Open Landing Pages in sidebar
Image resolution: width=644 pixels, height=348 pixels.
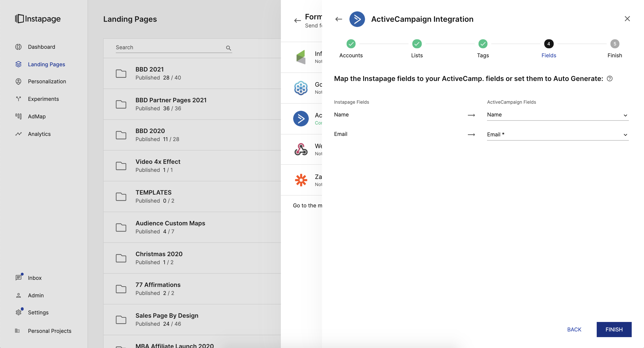click(47, 64)
